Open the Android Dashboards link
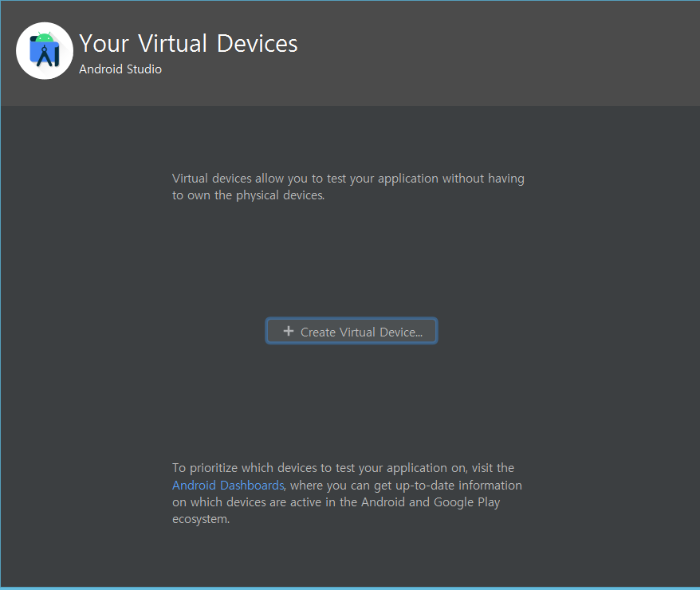Image resolution: width=700 pixels, height=590 pixels. tap(228, 485)
